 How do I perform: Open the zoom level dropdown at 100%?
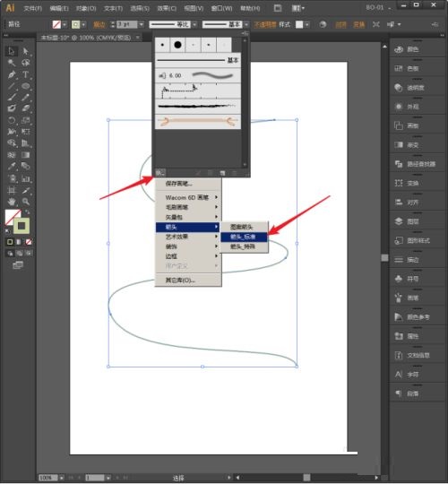[x=62, y=478]
